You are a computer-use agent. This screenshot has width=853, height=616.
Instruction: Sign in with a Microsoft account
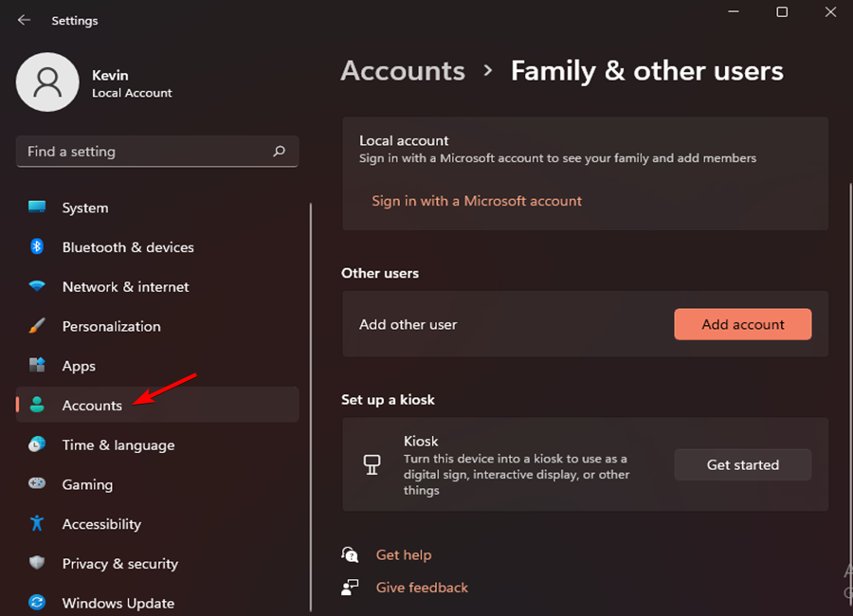[477, 201]
